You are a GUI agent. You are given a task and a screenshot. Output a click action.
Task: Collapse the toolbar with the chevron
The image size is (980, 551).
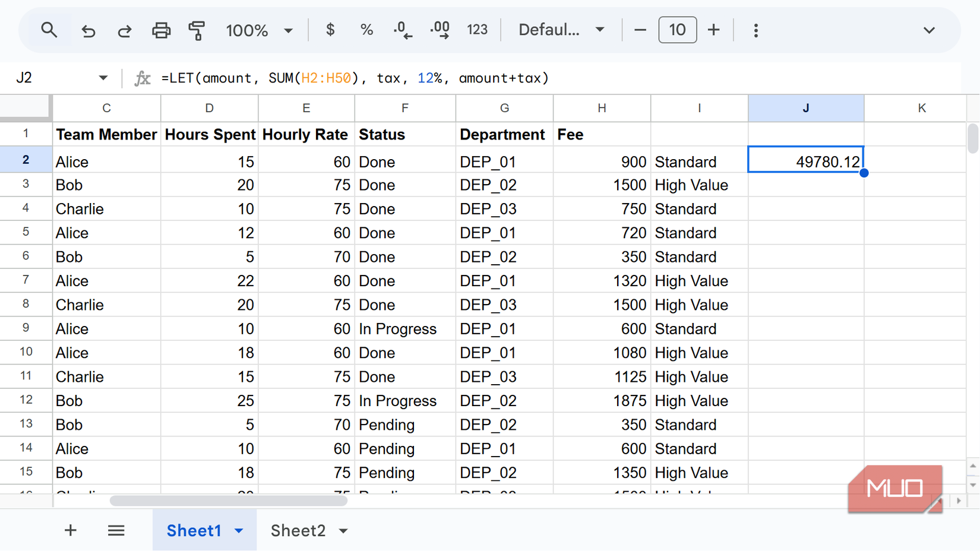pyautogui.click(x=929, y=30)
